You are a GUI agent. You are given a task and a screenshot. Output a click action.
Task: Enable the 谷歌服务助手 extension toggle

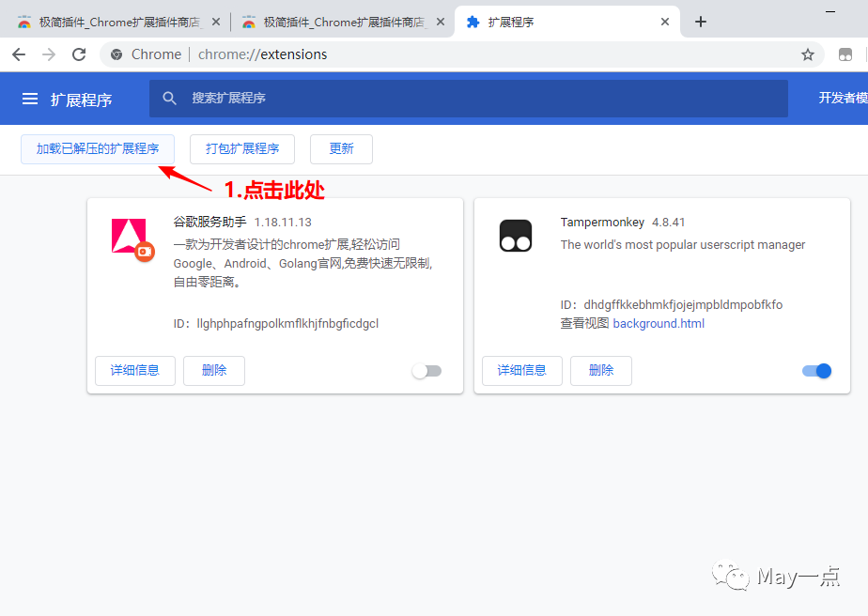tap(426, 371)
